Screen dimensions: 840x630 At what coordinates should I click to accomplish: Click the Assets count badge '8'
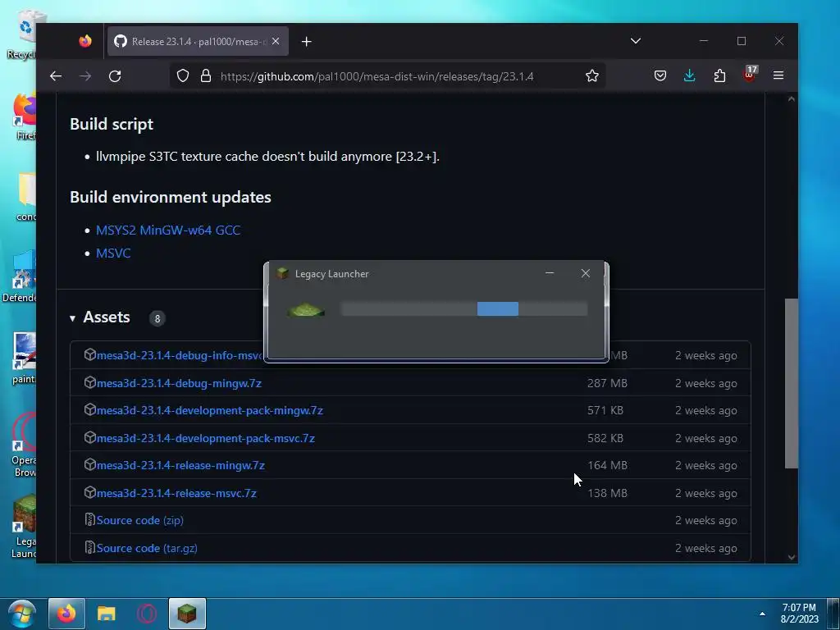(x=157, y=319)
